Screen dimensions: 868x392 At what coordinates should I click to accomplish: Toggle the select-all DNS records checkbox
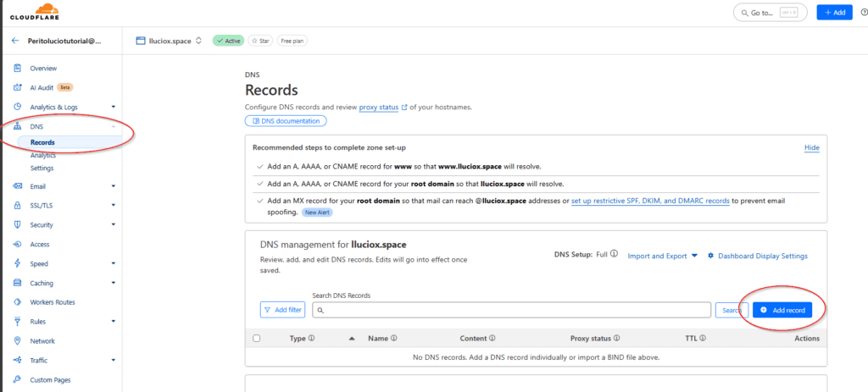tap(257, 339)
